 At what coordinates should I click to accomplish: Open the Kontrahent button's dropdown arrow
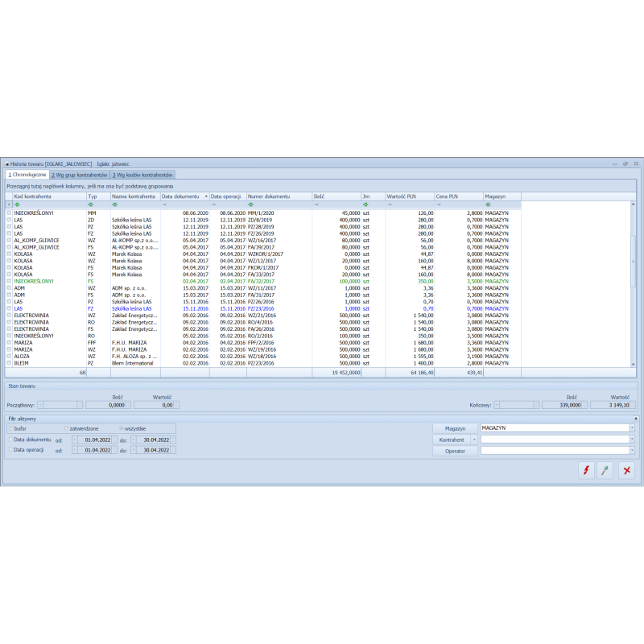pos(474,440)
